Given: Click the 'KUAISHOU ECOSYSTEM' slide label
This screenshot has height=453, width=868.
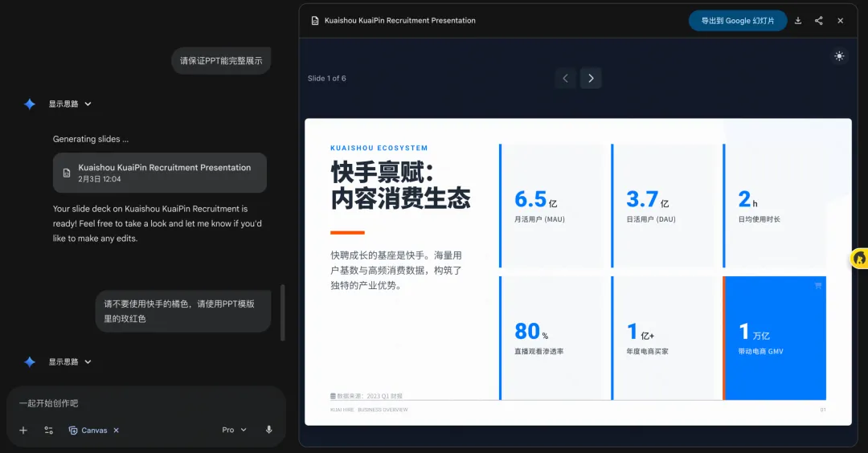Looking at the screenshot, I should coord(379,149).
